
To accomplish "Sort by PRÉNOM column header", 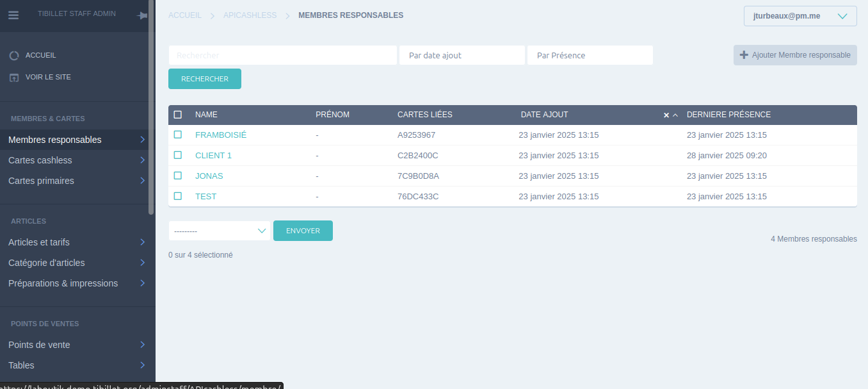I will pyautogui.click(x=333, y=115).
